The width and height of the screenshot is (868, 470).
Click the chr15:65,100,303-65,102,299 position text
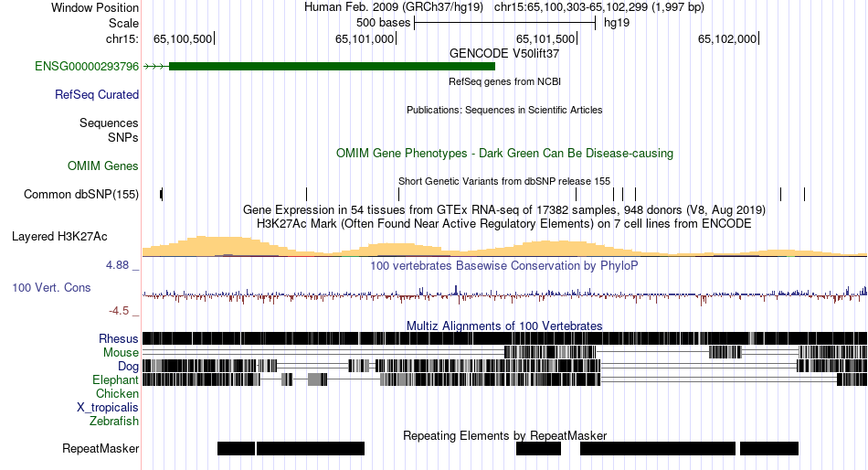click(599, 7)
